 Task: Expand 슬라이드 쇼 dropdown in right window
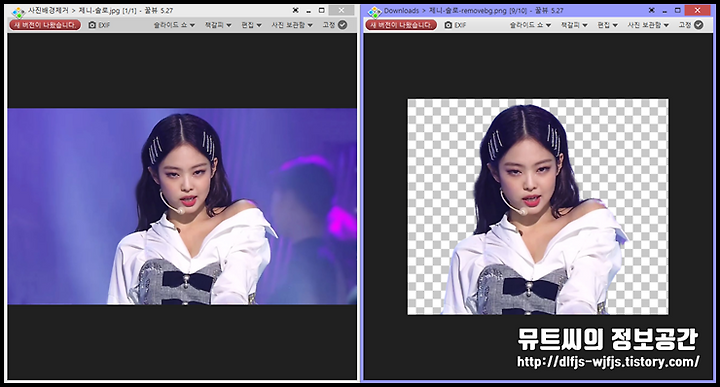tap(530, 25)
